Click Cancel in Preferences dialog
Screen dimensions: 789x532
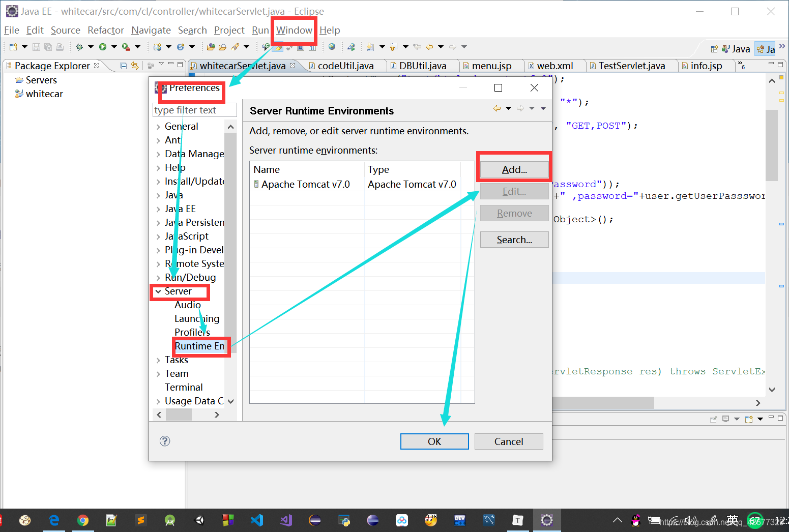(509, 441)
